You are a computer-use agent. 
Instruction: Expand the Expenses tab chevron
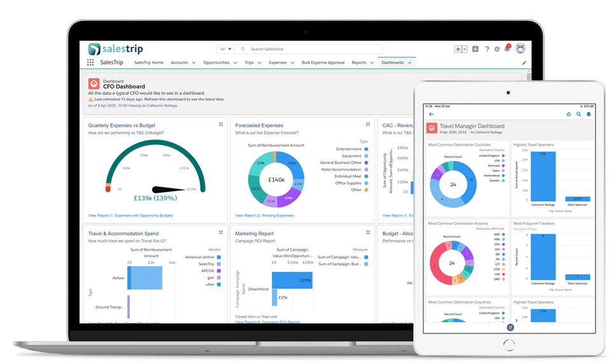pos(292,63)
